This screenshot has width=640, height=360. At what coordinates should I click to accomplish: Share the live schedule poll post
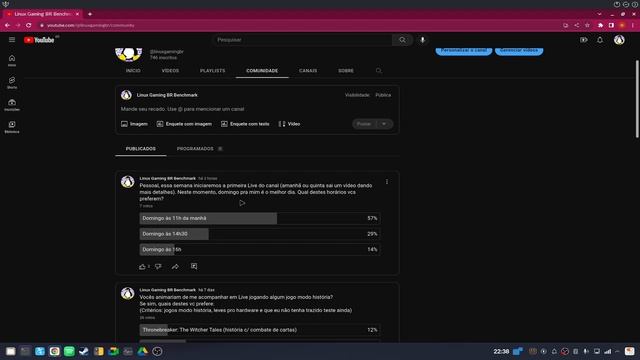tap(175, 267)
